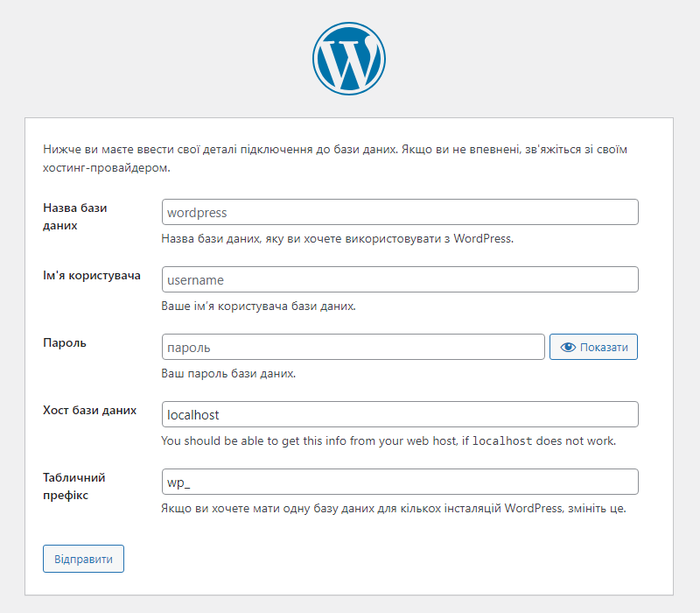This screenshot has width=700, height=613.
Task: Click the Показати button label text
Action: (x=604, y=347)
